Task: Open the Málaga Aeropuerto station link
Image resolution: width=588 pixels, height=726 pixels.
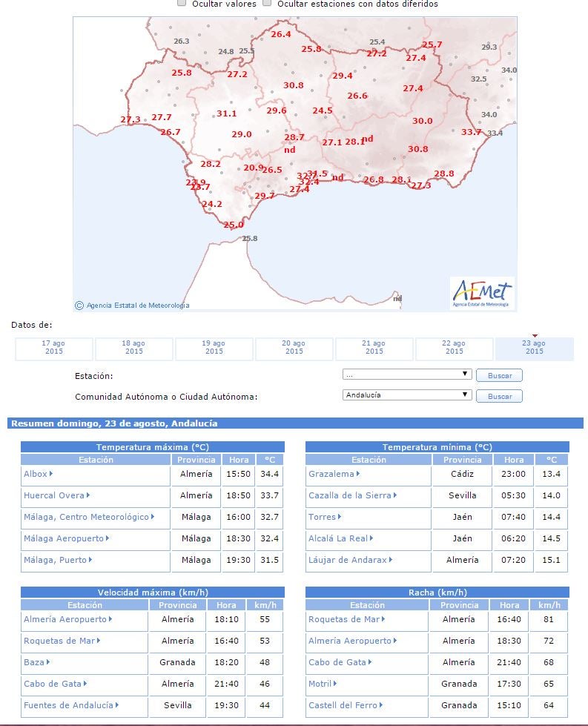Action: pos(65,538)
